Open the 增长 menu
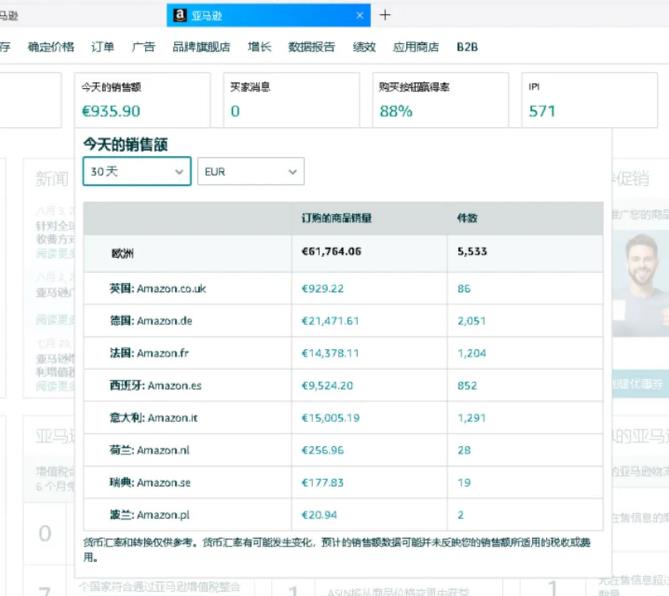 (x=259, y=47)
